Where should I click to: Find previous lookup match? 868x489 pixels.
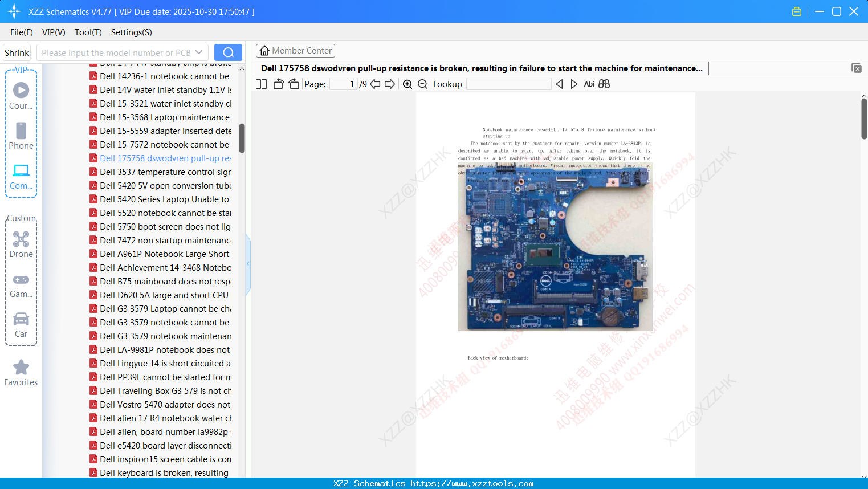pos(559,84)
